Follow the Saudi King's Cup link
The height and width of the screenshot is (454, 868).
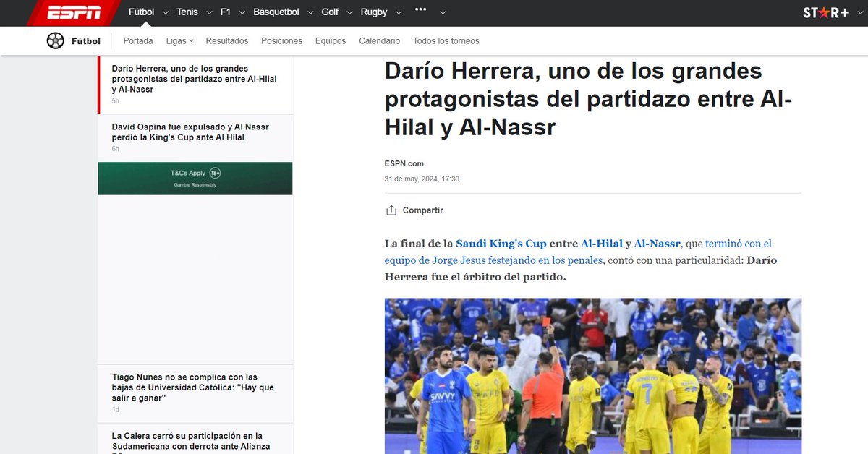click(x=501, y=244)
